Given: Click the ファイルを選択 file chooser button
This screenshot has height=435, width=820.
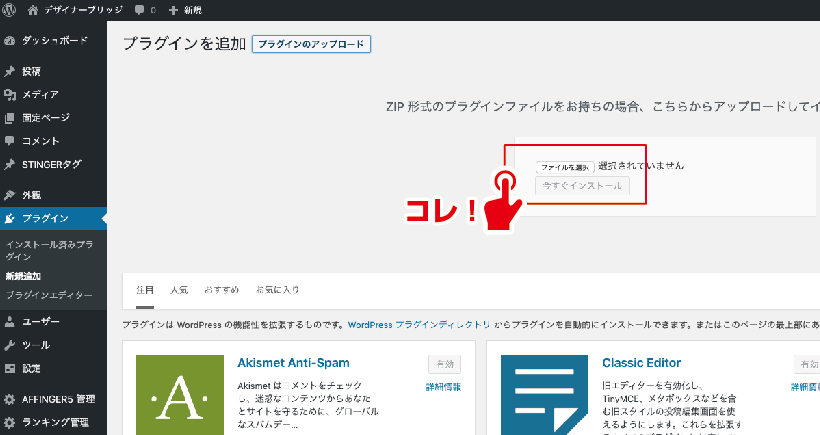Looking at the screenshot, I should [x=565, y=166].
